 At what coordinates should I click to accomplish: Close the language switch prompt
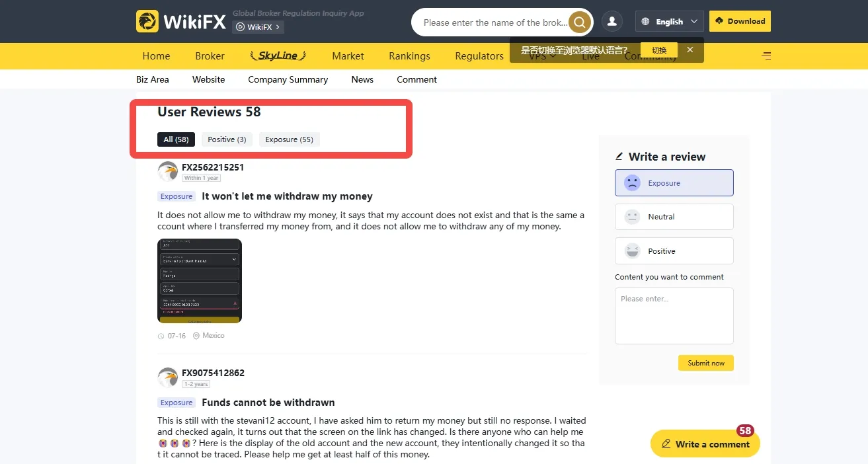pos(690,50)
